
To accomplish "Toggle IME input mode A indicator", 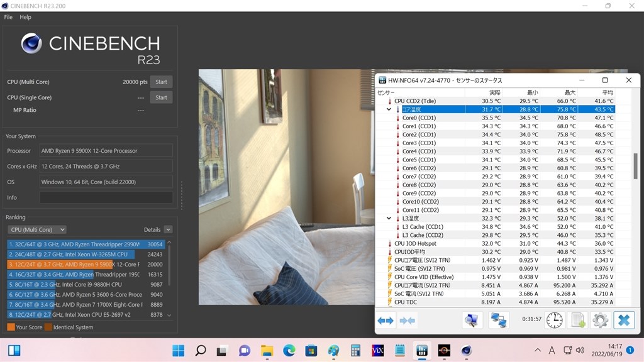I will pyautogui.click(x=552, y=350).
